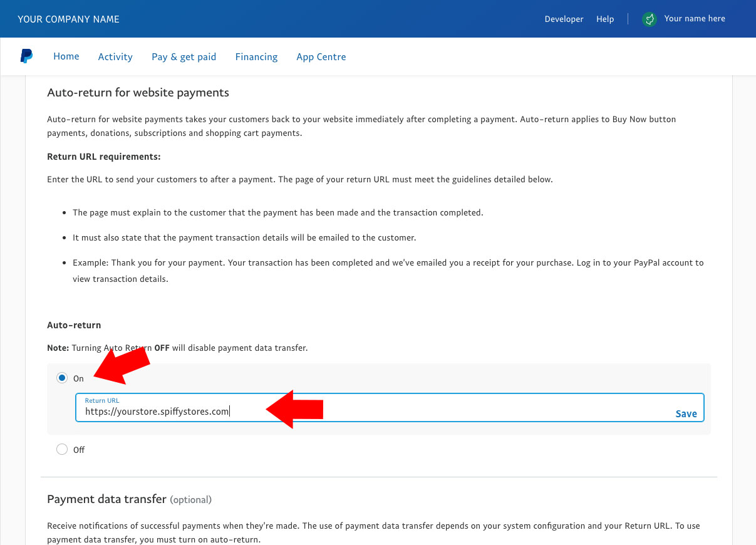Screen dimensions: 756x545
Task: Select the On radio button for Auto-return
Action: (61, 378)
